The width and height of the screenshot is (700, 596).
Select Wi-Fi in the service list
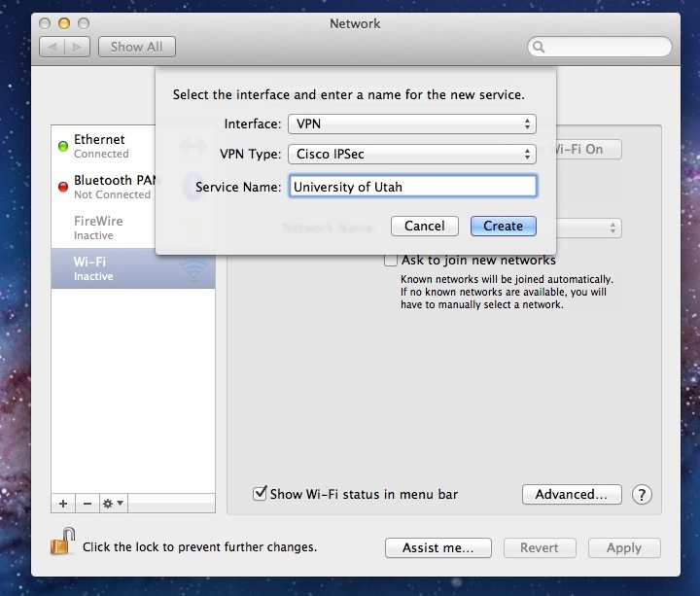pos(133,268)
